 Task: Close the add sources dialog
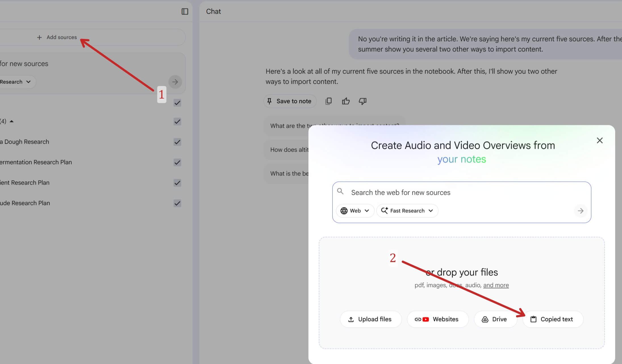(x=600, y=141)
